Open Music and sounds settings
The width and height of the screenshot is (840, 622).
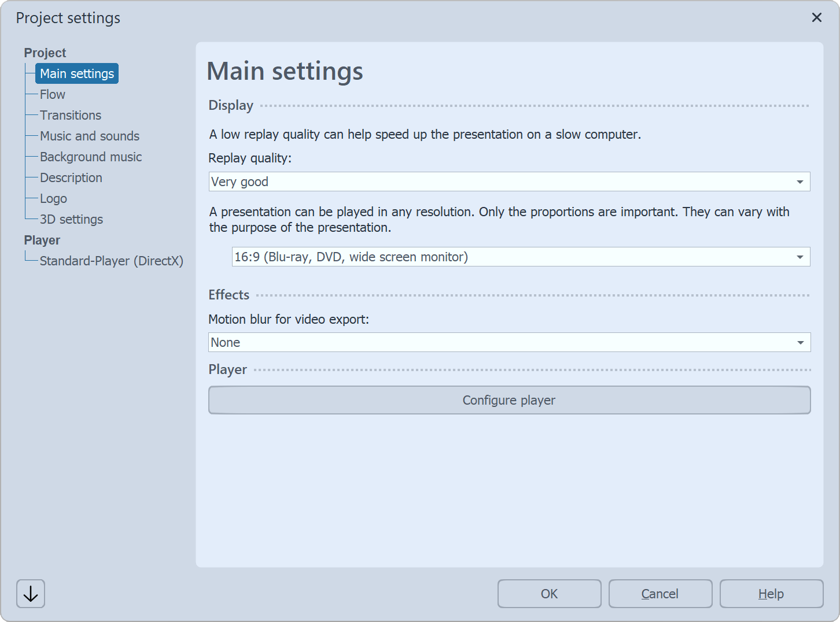89,136
